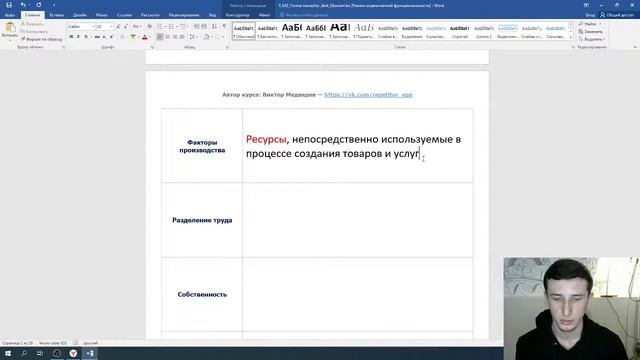Click Вход sign-in button
Screen dimensions: 640x360
[x=590, y=15]
